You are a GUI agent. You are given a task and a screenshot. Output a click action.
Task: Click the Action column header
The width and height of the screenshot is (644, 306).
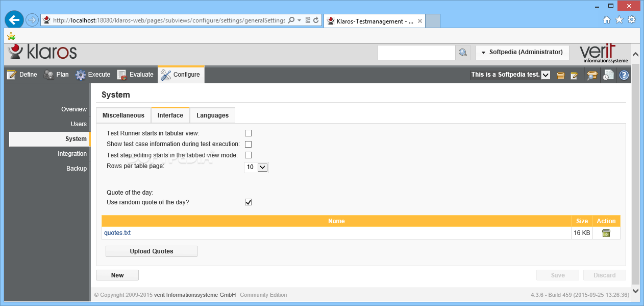point(606,221)
